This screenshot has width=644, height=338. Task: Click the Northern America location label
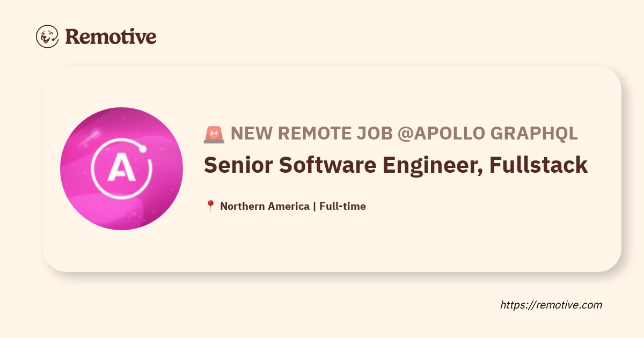click(265, 206)
